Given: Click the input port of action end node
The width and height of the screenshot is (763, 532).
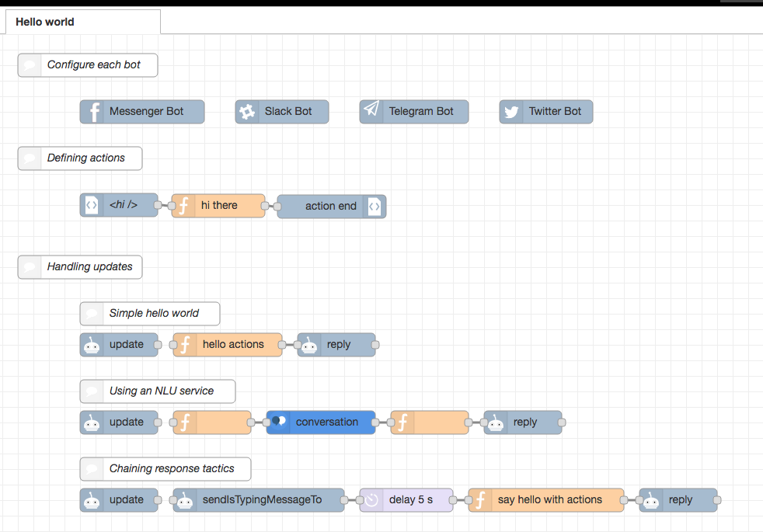Looking at the screenshot, I should coord(277,207).
